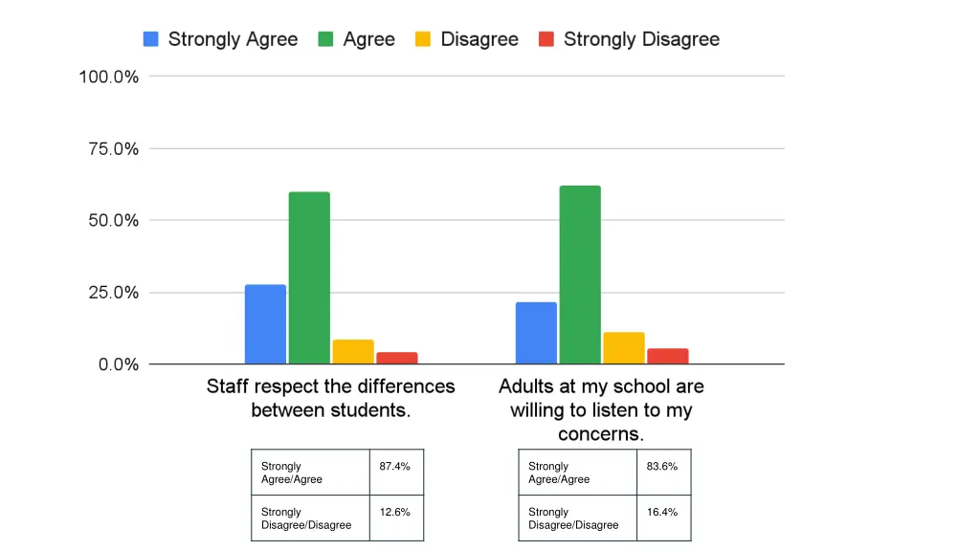Viewport: 980px width, 551px height.
Task: Click the 100.0% y-axis label
Action: [x=109, y=77]
